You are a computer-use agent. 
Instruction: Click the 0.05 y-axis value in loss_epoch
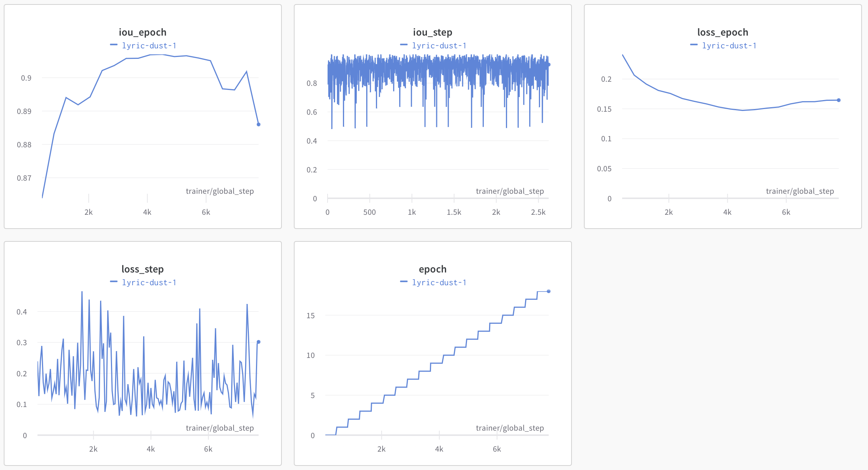tap(604, 169)
